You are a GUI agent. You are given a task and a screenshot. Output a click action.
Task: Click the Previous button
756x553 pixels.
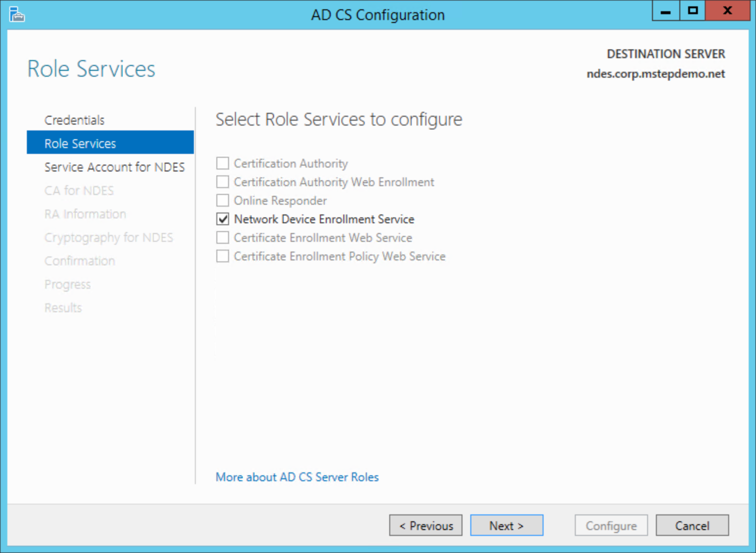[x=425, y=526]
